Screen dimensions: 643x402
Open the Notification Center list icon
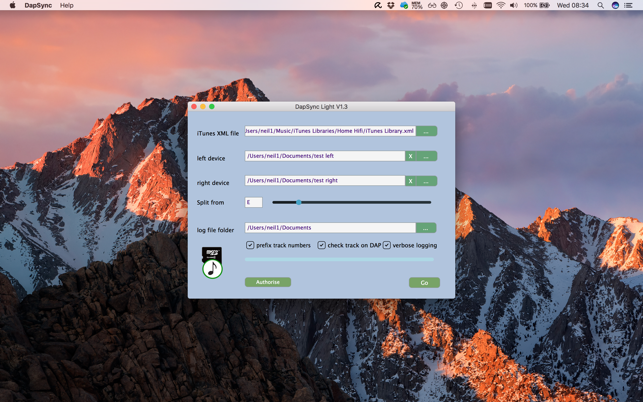[628, 5]
